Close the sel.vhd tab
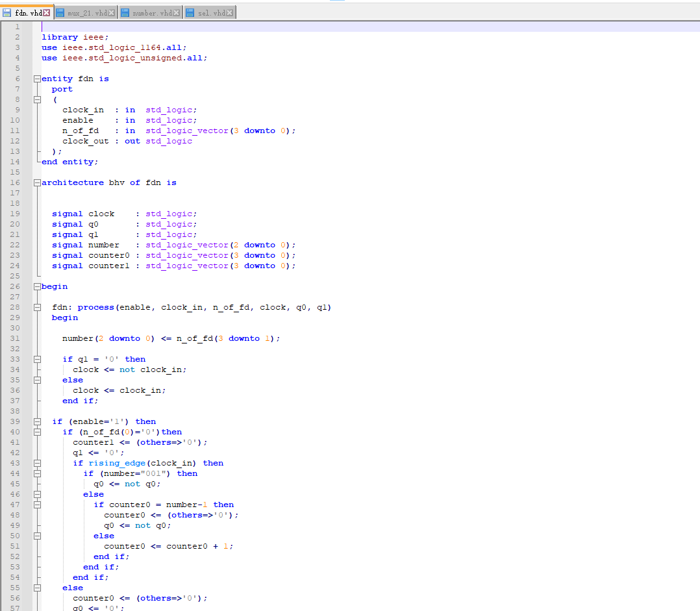The image size is (700, 611). tap(229, 13)
